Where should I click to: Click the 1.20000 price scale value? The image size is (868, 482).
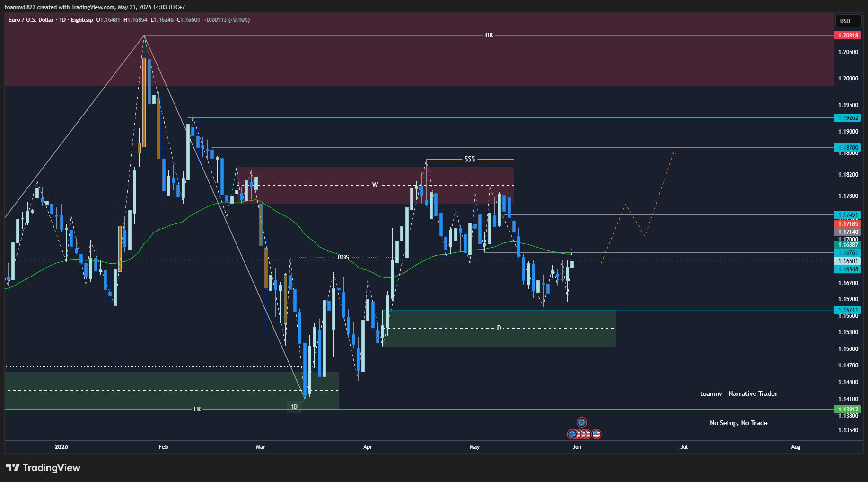click(848, 79)
